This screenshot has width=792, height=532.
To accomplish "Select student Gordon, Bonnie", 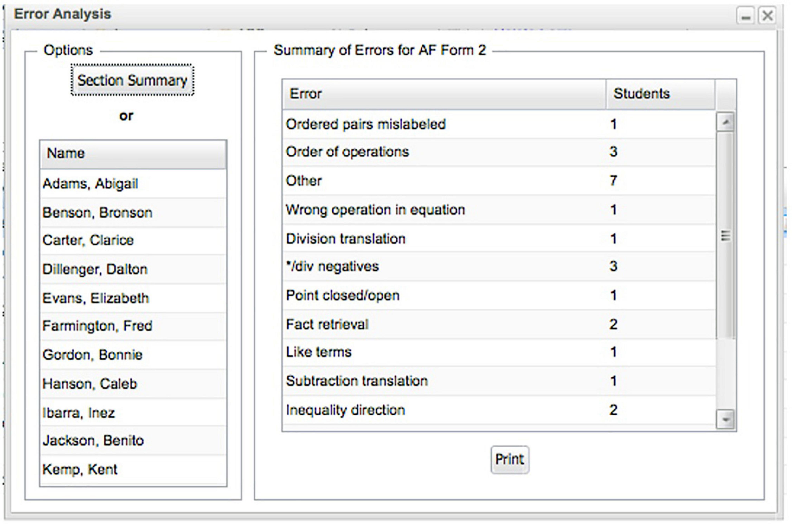I will (133, 355).
